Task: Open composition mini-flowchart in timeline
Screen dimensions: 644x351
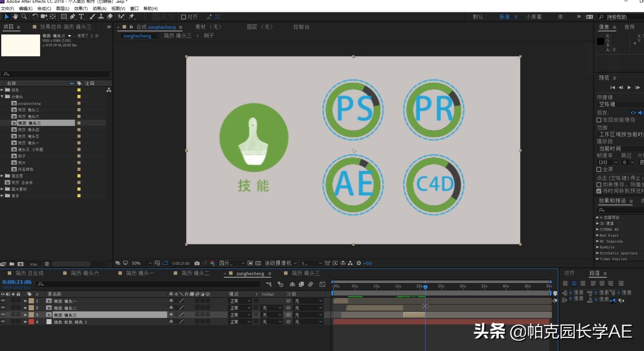Action: coord(269,284)
